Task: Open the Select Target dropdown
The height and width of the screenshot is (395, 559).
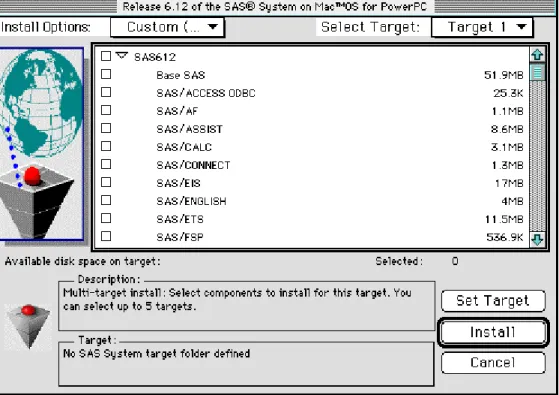Action: (482, 27)
